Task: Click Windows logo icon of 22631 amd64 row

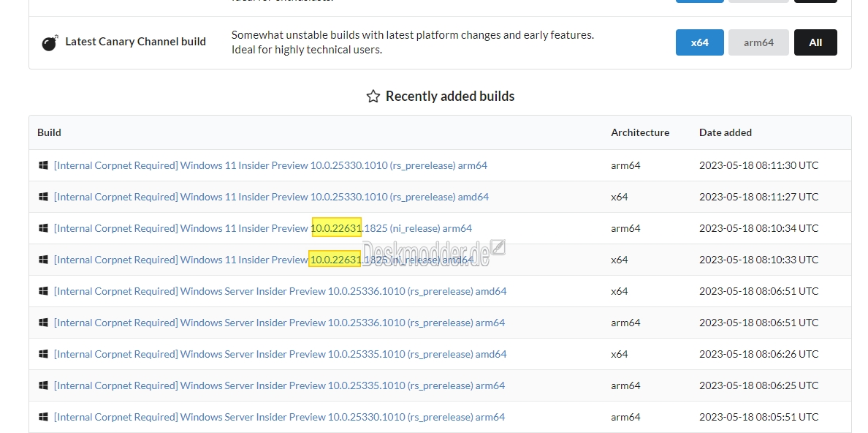Action: (x=43, y=260)
